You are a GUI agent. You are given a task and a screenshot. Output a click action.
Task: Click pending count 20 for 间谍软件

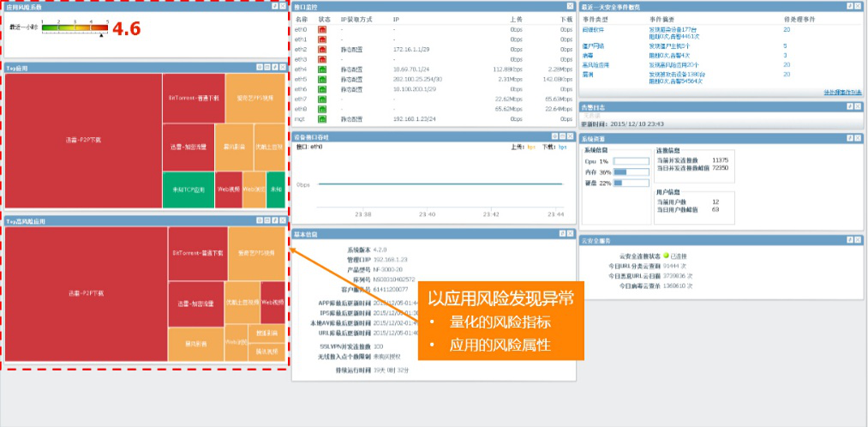click(787, 29)
